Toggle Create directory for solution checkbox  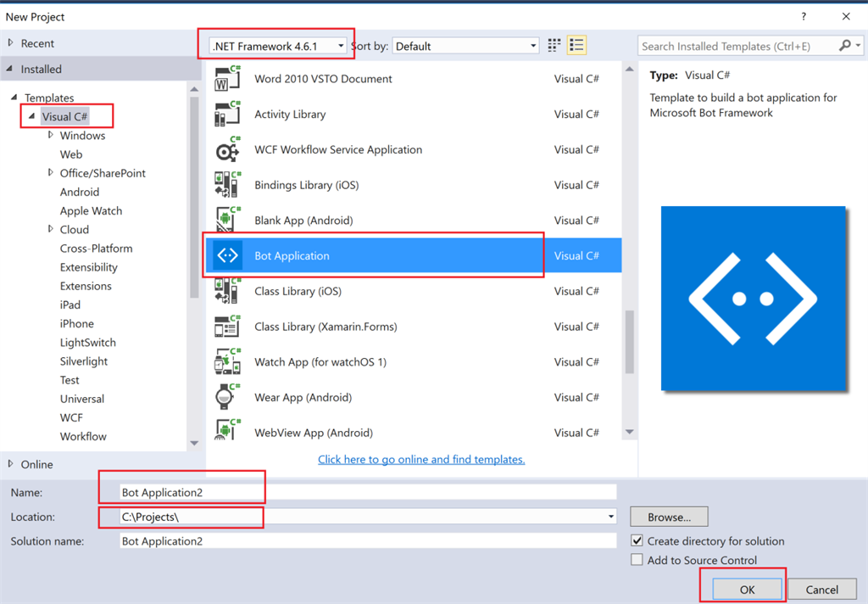click(x=637, y=541)
